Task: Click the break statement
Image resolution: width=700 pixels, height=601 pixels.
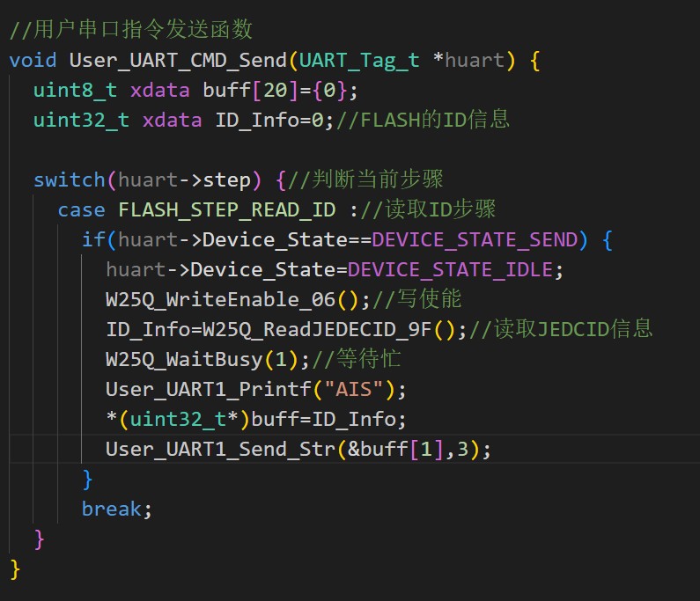Action: pyautogui.click(x=111, y=509)
